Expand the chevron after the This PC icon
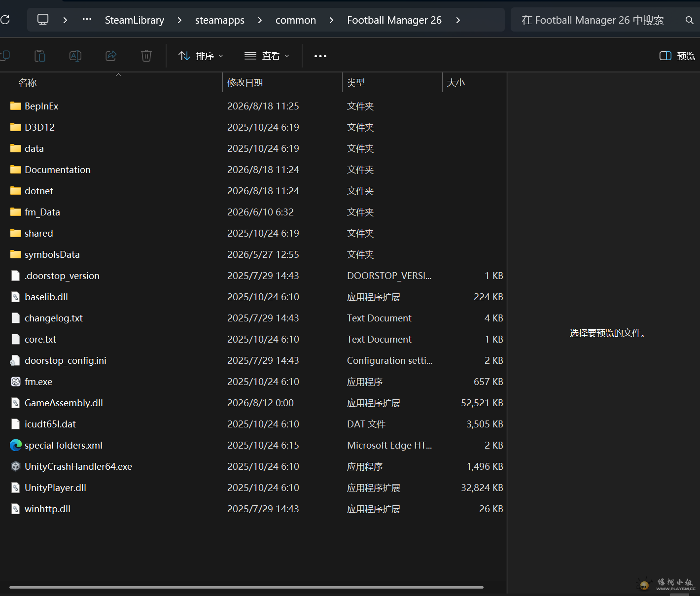700x596 pixels. 65,20
